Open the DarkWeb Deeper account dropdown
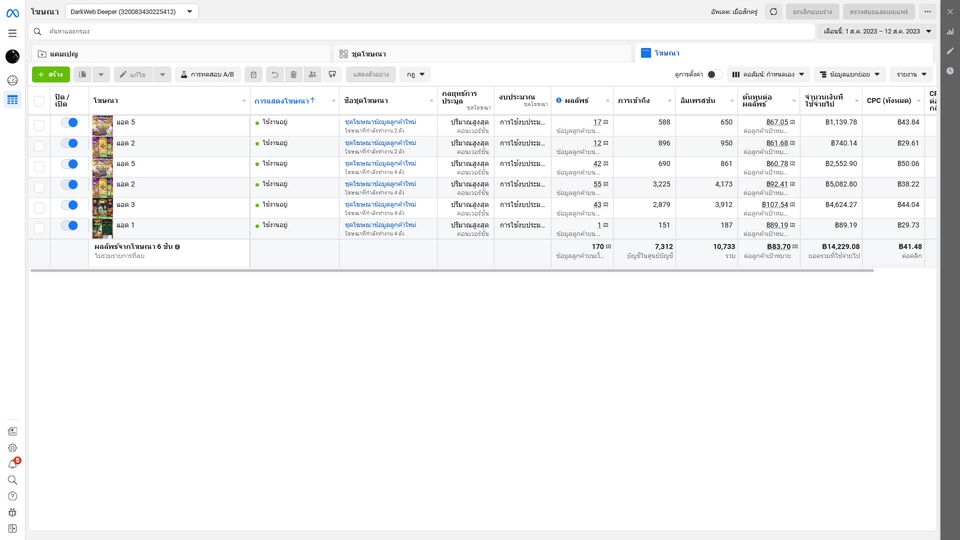960x540 pixels. pos(131,12)
